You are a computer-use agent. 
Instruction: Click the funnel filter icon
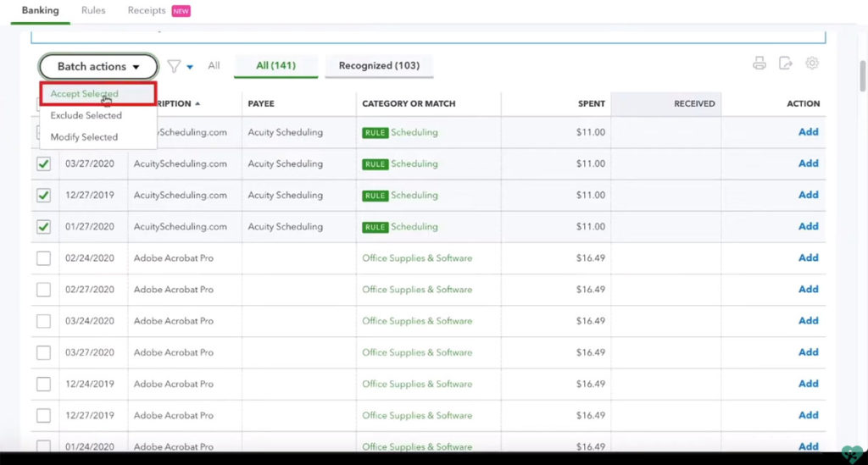point(174,66)
